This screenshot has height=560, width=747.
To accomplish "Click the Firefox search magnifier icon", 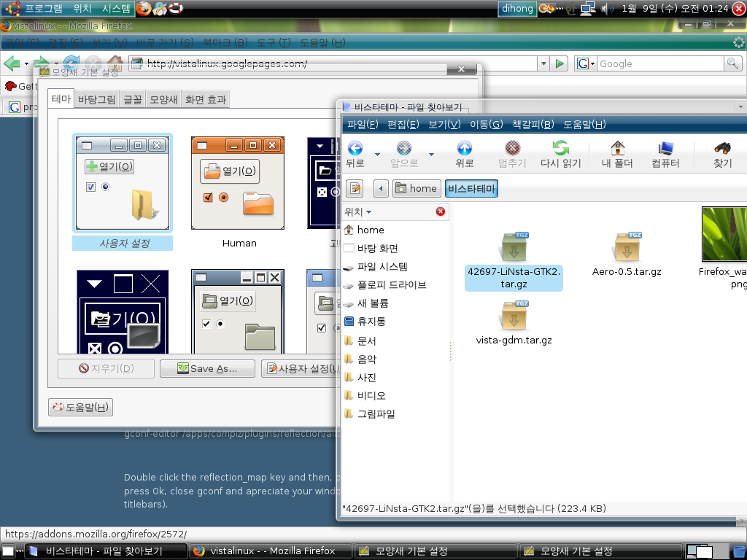I will pyautogui.click(x=732, y=63).
